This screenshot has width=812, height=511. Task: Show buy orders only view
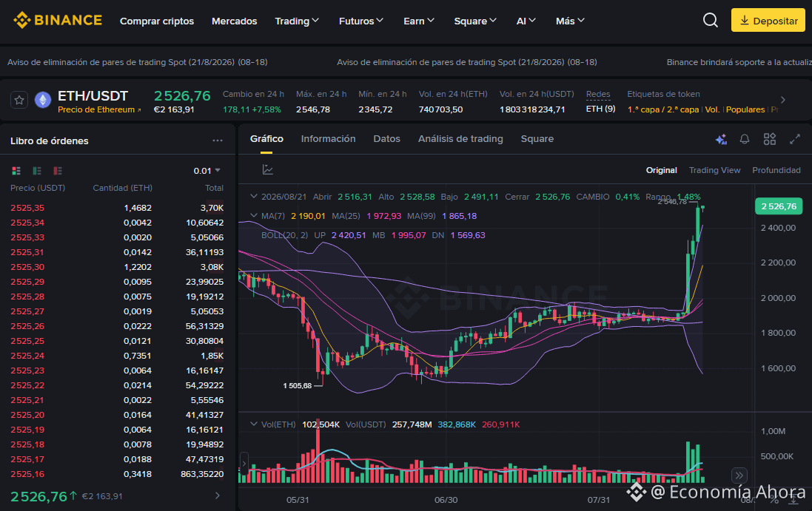click(x=37, y=171)
